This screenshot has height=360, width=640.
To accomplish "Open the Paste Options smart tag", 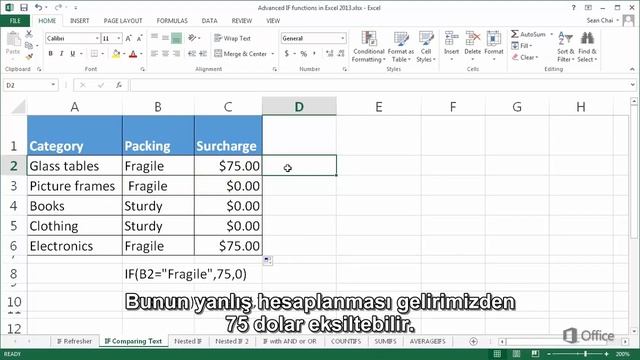I will (267, 260).
